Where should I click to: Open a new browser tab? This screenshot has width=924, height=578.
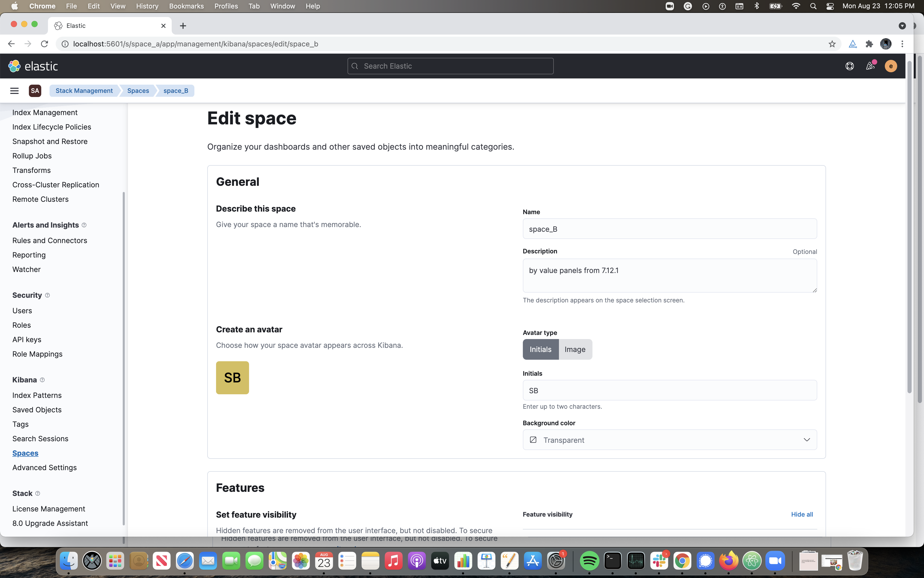pyautogui.click(x=183, y=26)
